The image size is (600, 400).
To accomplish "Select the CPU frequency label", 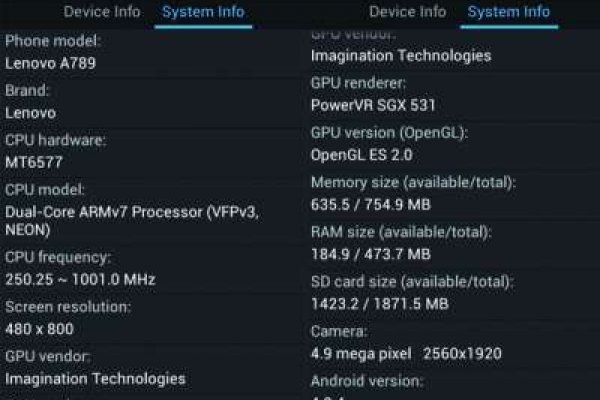I will click(x=58, y=257).
